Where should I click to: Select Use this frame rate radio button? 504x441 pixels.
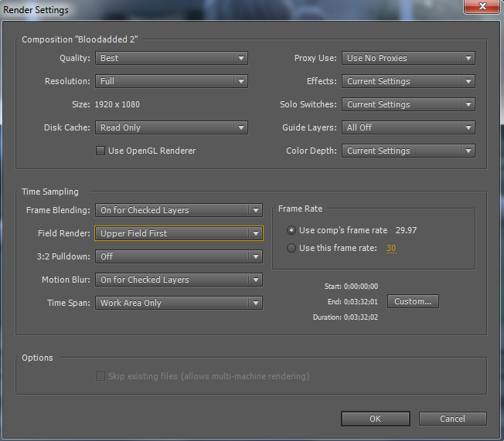[x=291, y=248]
